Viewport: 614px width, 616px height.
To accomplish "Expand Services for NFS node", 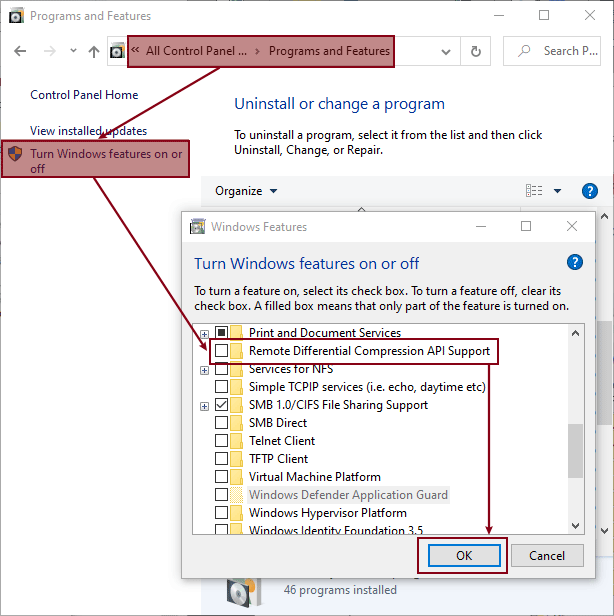I will click(204, 370).
